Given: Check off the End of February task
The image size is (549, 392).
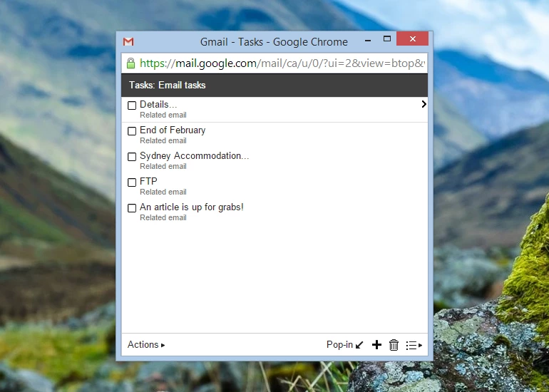Looking at the screenshot, I should 132,131.
